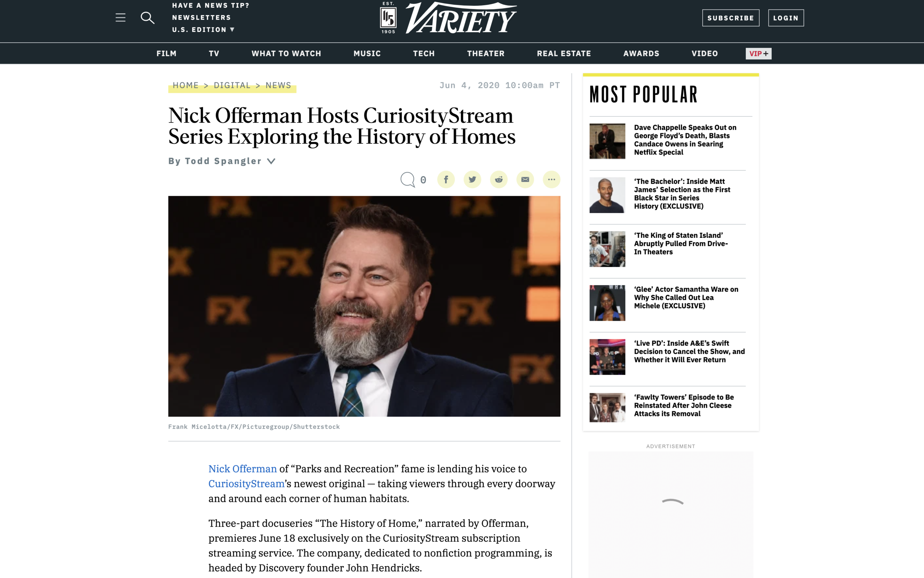Email the article using envelope icon
This screenshot has width=924, height=578.
pyautogui.click(x=525, y=179)
